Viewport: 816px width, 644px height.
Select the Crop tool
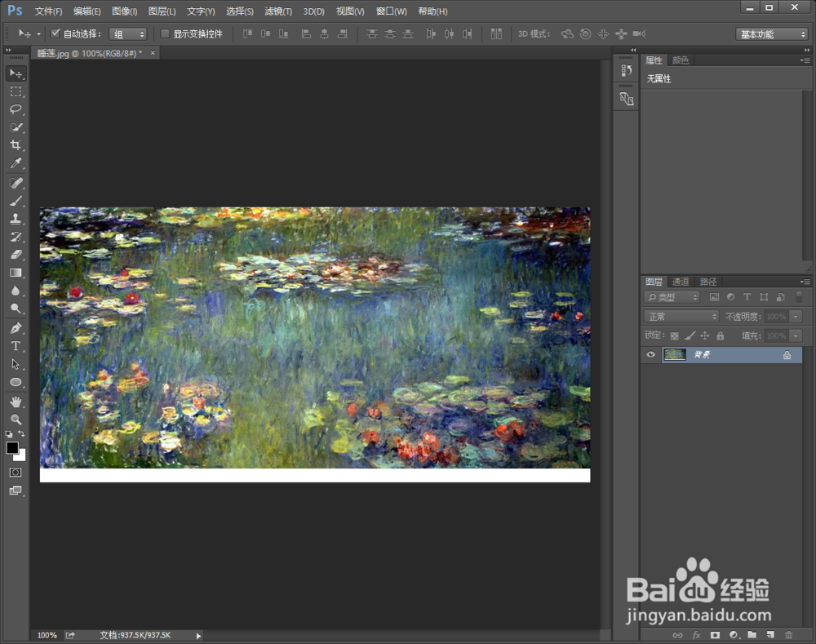coord(16,145)
